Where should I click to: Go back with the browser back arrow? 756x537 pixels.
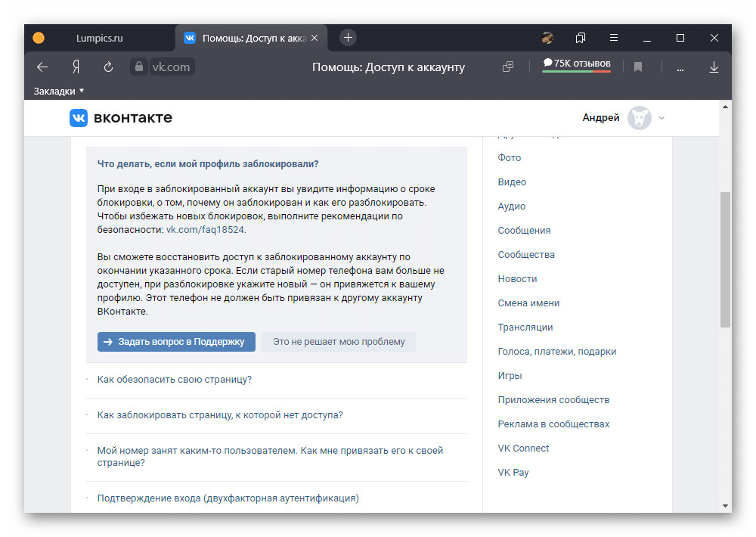pyautogui.click(x=42, y=67)
